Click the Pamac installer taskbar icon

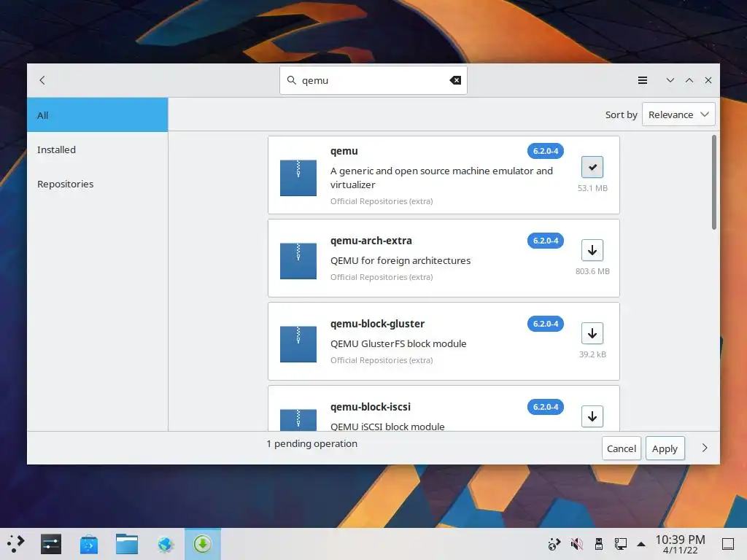coord(203,544)
